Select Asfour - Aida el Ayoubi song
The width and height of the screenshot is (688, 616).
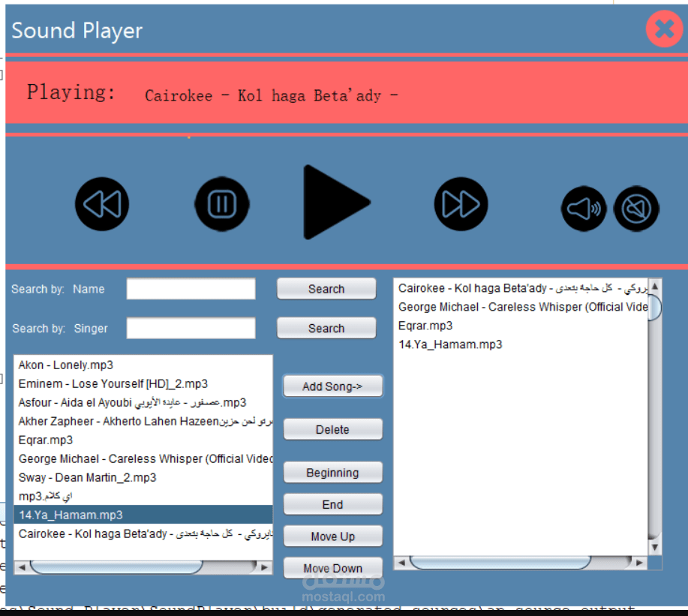click(x=143, y=402)
